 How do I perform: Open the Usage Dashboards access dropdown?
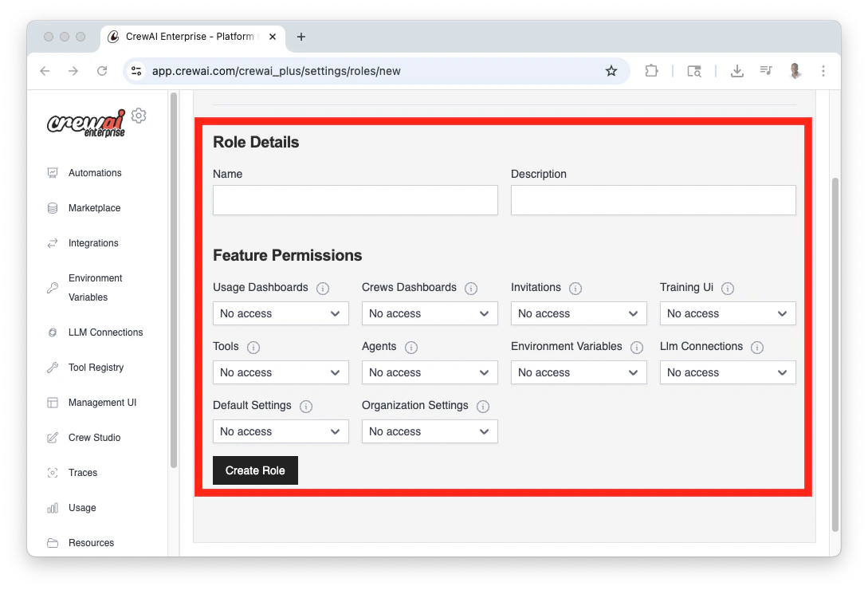pyautogui.click(x=281, y=313)
